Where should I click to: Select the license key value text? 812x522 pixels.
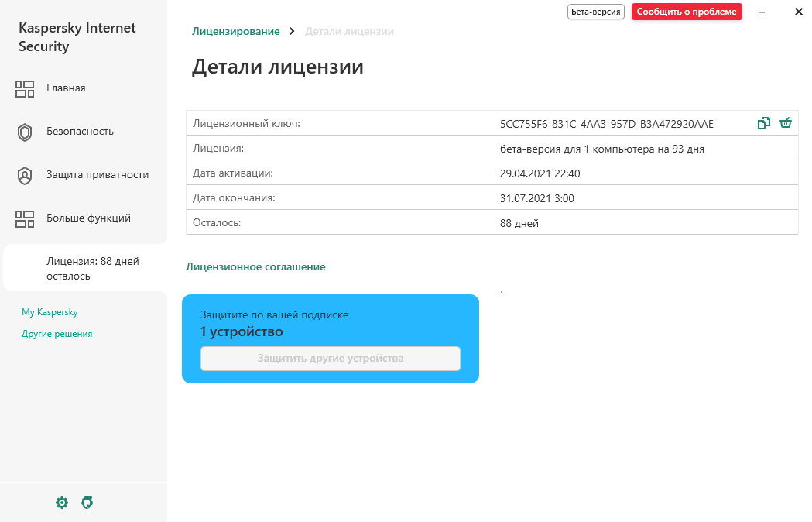coord(606,124)
